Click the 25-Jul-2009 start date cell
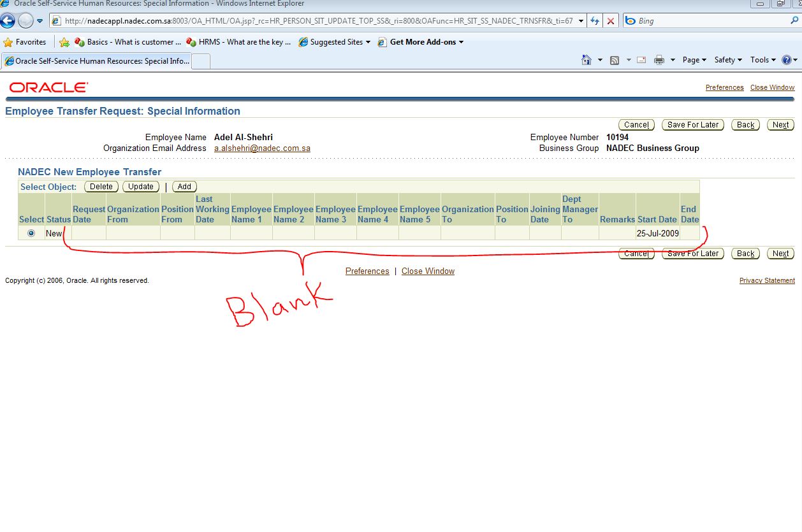This screenshot has width=802, height=532. point(657,233)
